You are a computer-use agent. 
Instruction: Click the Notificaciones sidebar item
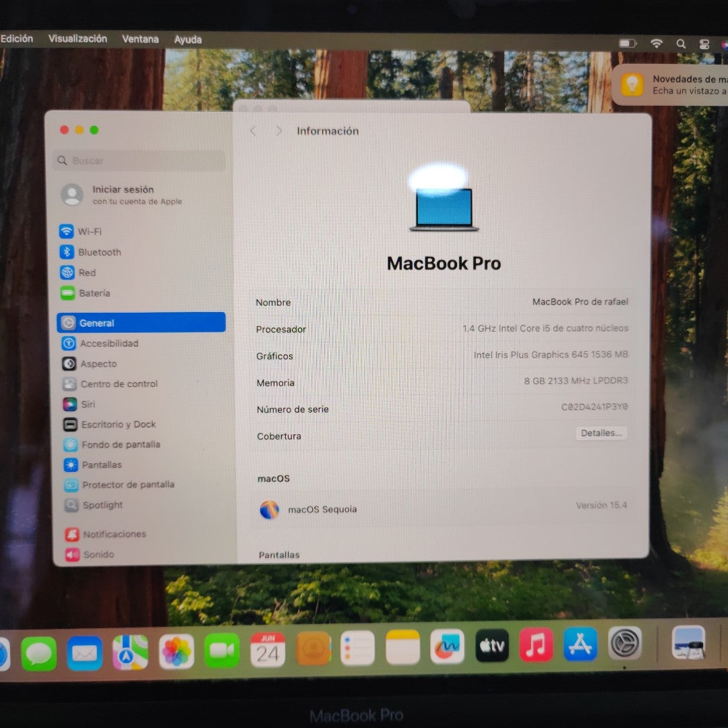point(113,535)
